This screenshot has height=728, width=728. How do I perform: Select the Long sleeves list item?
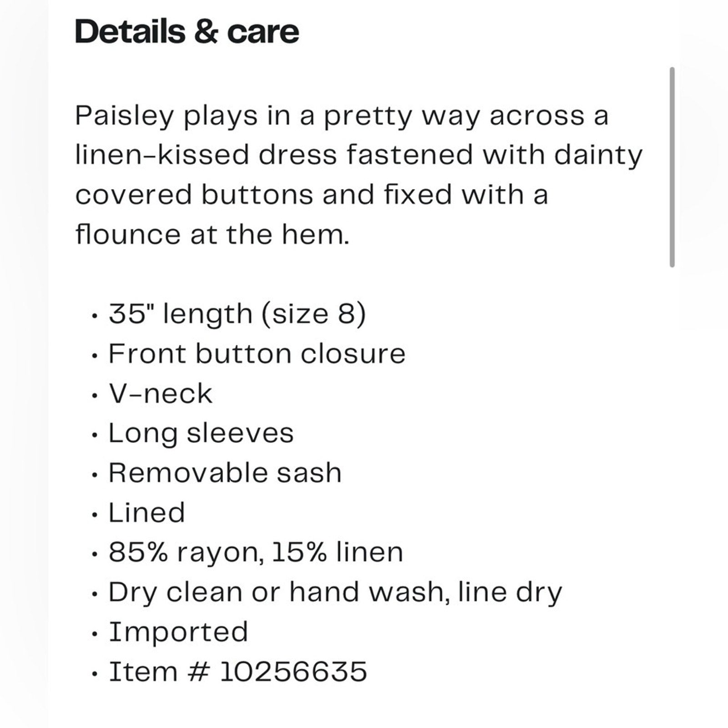point(201,433)
